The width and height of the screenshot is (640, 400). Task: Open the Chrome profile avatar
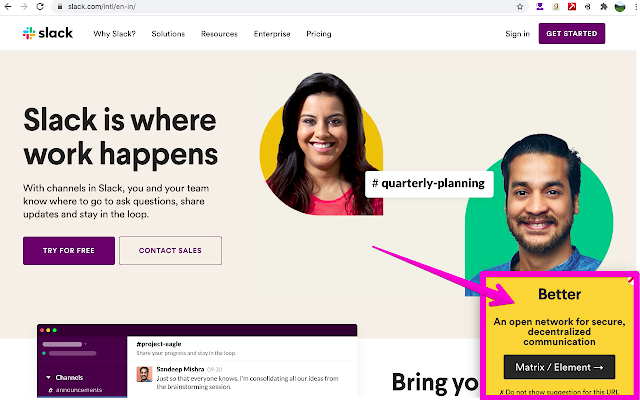620,6
